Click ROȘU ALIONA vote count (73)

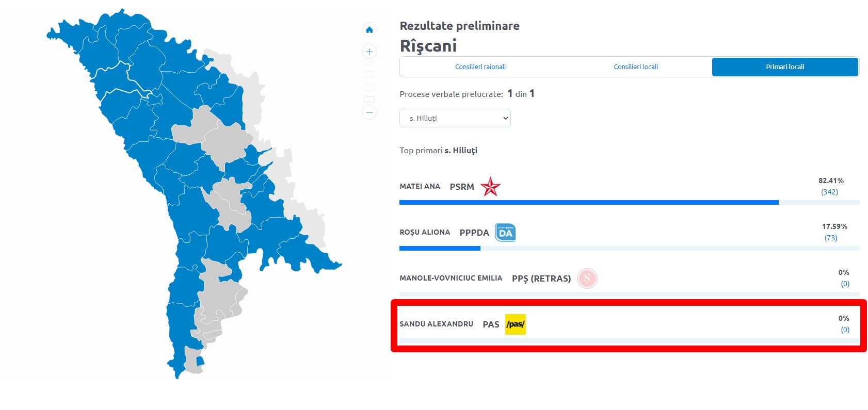[830, 238]
